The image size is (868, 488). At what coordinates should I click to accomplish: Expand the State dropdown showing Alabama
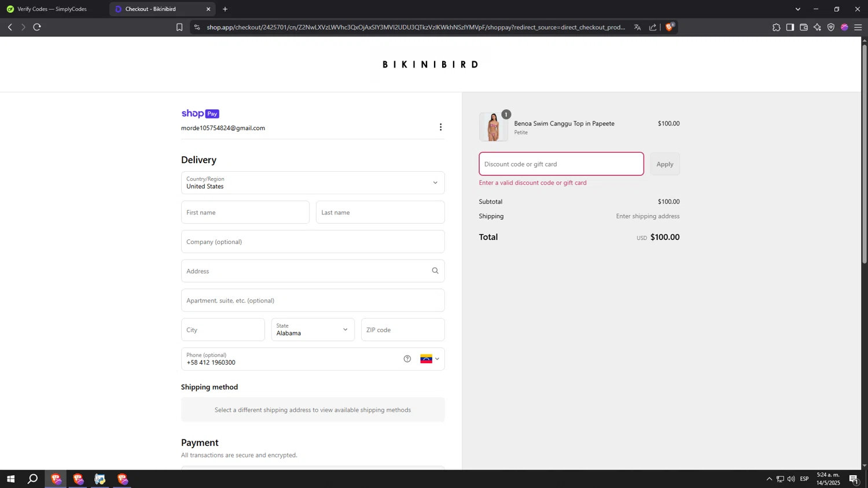pyautogui.click(x=313, y=330)
